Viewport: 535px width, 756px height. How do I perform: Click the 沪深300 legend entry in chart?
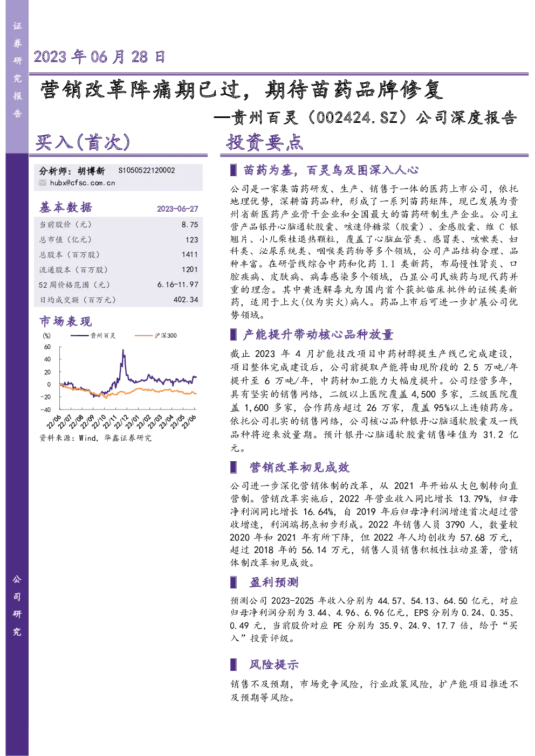(x=155, y=336)
